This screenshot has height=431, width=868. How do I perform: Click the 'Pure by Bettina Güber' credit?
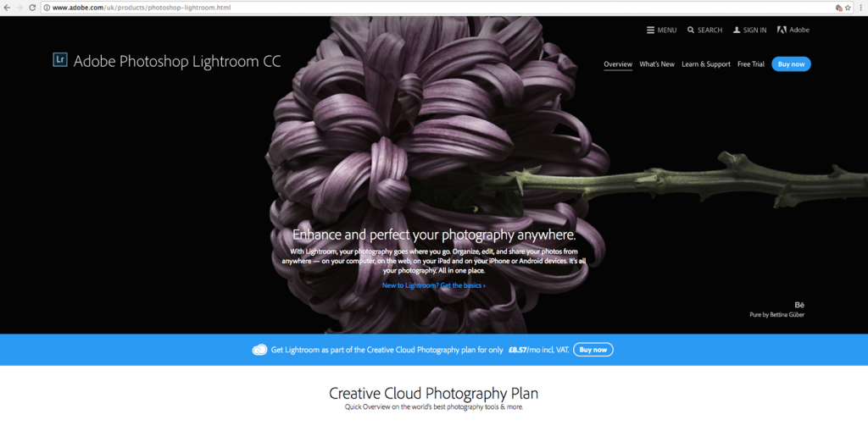pos(776,315)
